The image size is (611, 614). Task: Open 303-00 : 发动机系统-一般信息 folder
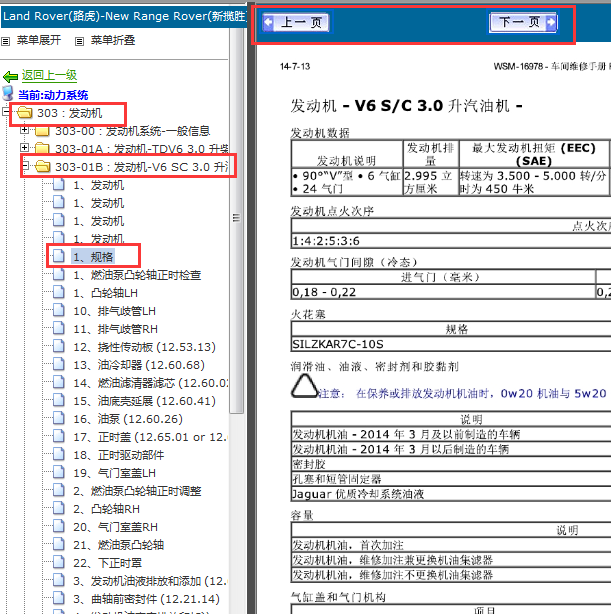(x=132, y=131)
